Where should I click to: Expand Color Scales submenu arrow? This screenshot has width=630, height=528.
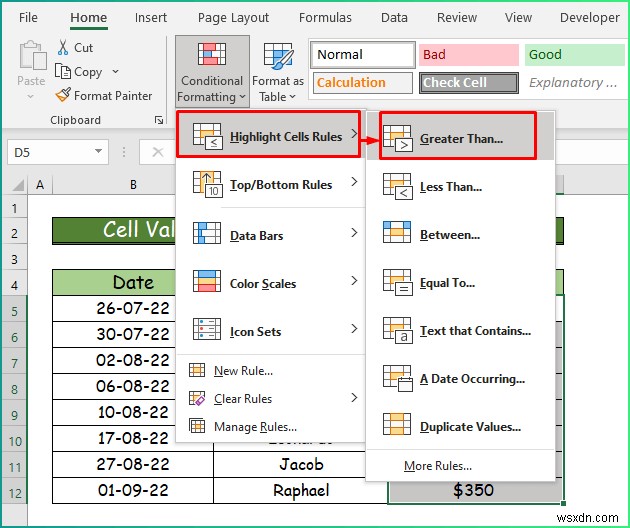coord(354,280)
